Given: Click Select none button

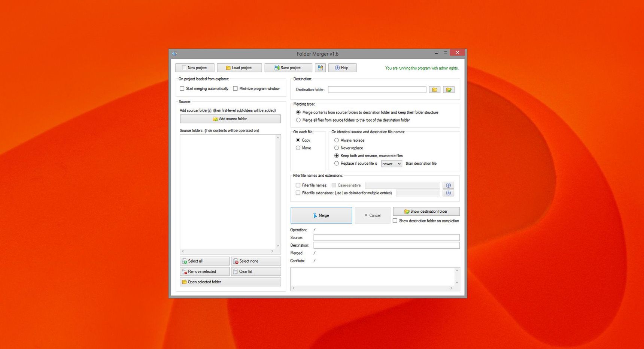Looking at the screenshot, I should (x=256, y=261).
